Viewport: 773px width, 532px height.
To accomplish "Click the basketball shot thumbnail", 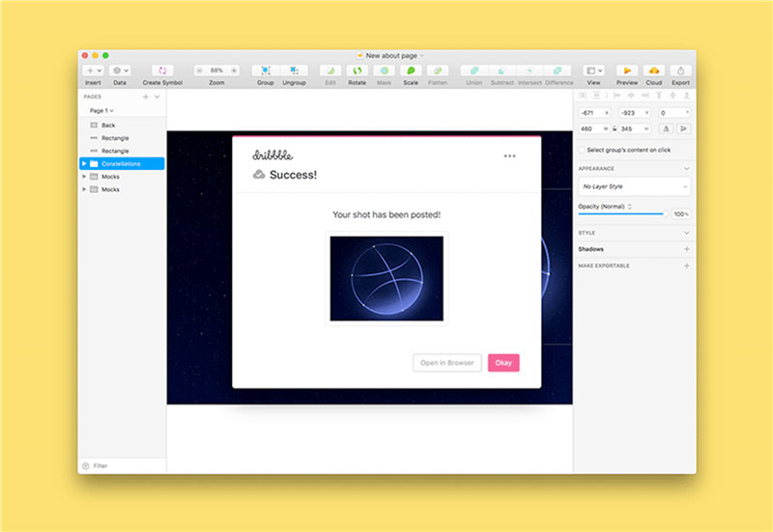I will pyautogui.click(x=386, y=279).
